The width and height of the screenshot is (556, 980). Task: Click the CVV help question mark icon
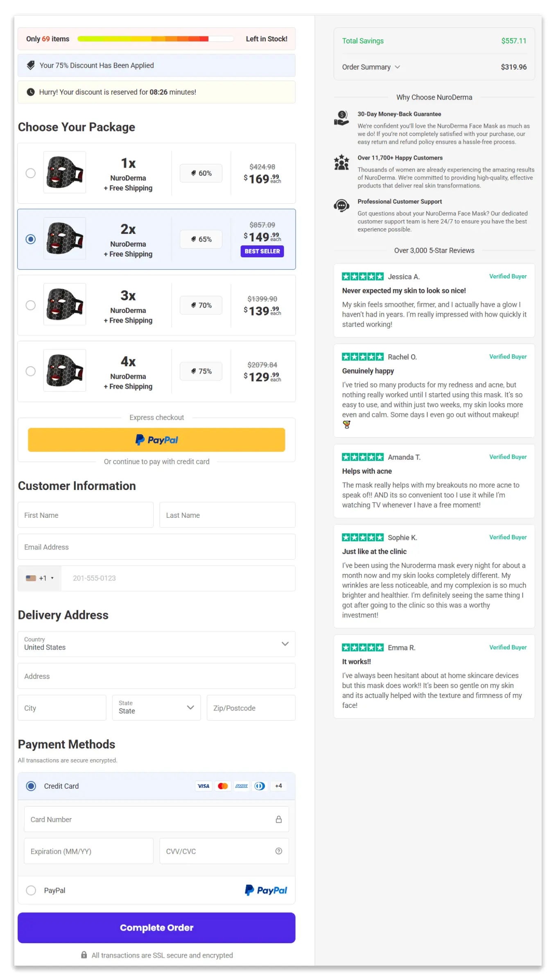point(279,851)
